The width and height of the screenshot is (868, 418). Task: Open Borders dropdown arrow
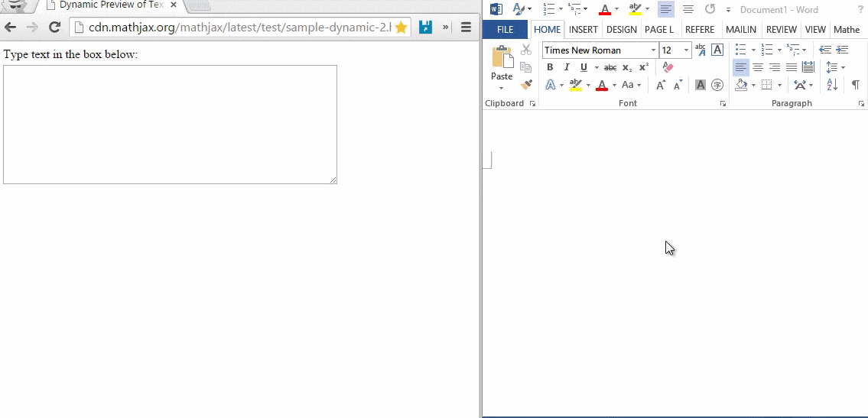point(779,85)
